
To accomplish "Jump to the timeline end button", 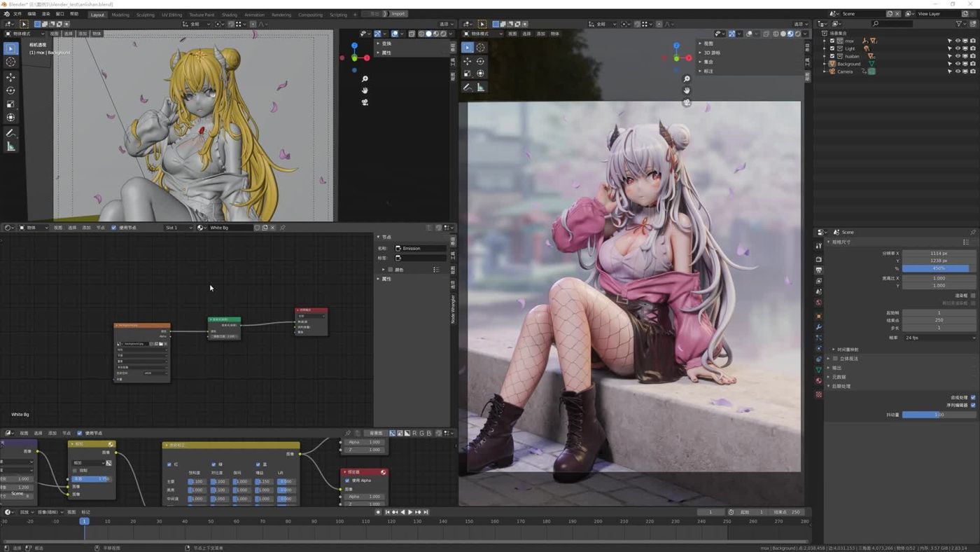I will (x=426, y=512).
